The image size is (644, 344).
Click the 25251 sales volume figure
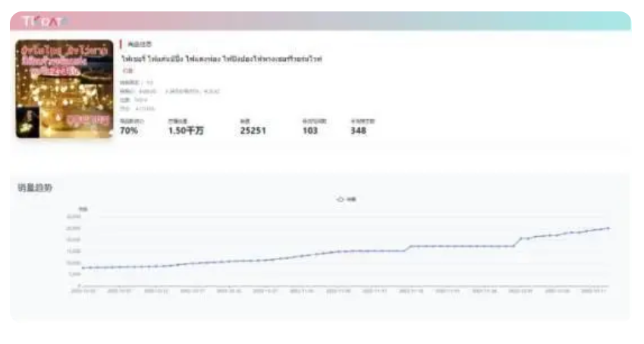point(253,131)
